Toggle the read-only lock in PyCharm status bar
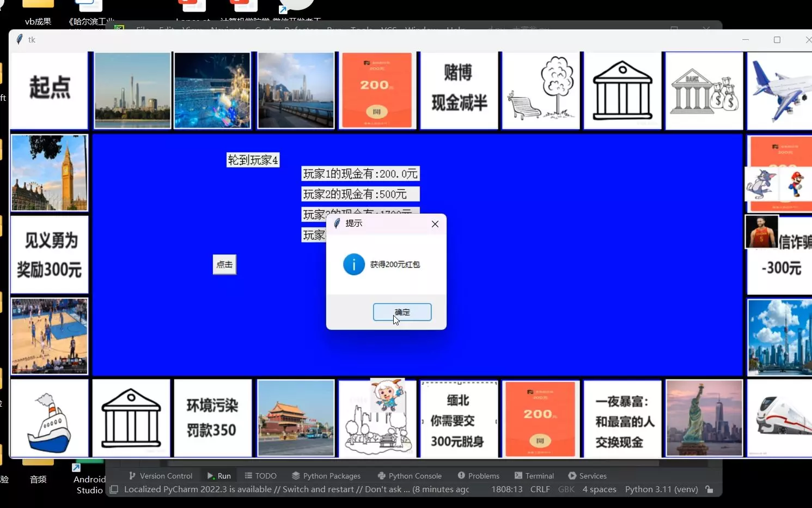The image size is (812, 508). pyautogui.click(x=709, y=489)
